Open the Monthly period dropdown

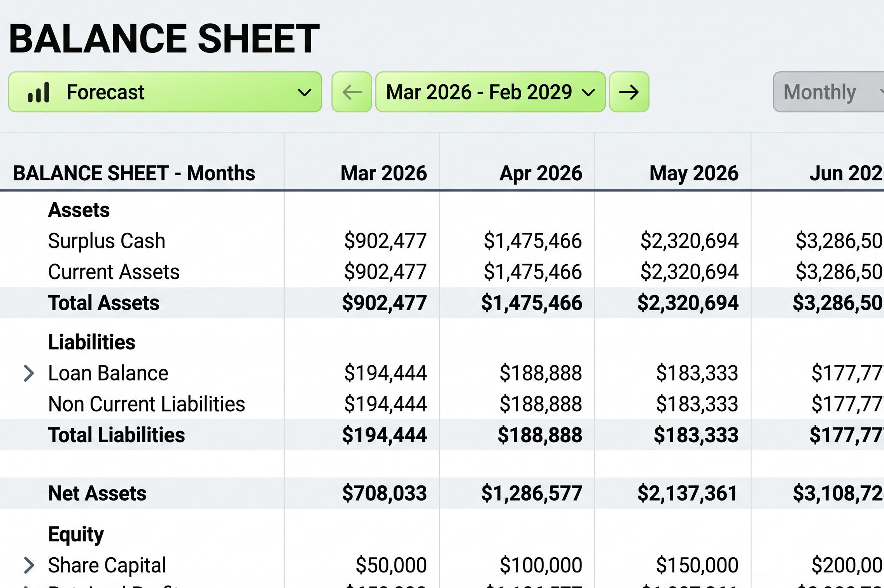click(x=828, y=92)
